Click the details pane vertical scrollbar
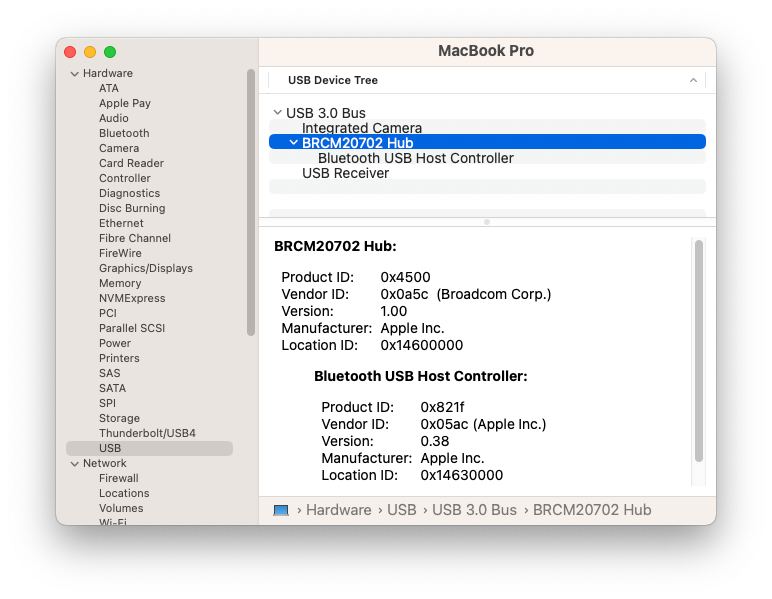The width and height of the screenshot is (772, 599). 698,351
